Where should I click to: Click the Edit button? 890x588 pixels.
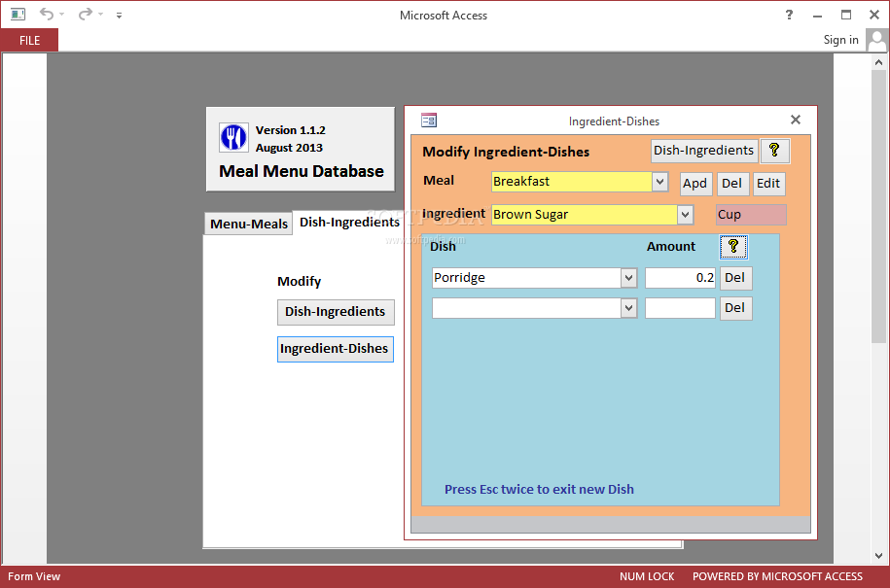pos(768,184)
